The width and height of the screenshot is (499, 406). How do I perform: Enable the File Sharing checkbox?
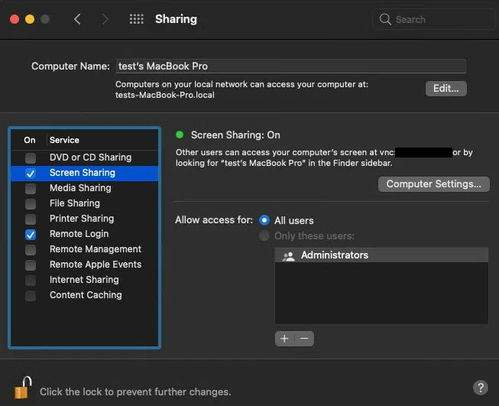coord(30,204)
